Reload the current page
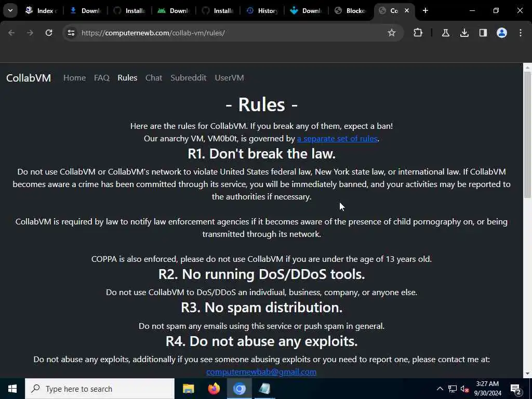The image size is (532, 399). pyautogui.click(x=49, y=33)
